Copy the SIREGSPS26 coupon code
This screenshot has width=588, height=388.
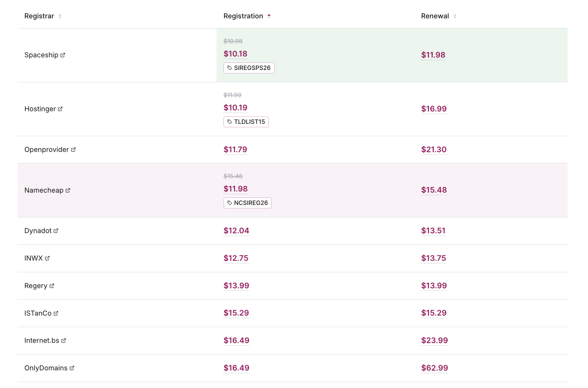coord(249,68)
